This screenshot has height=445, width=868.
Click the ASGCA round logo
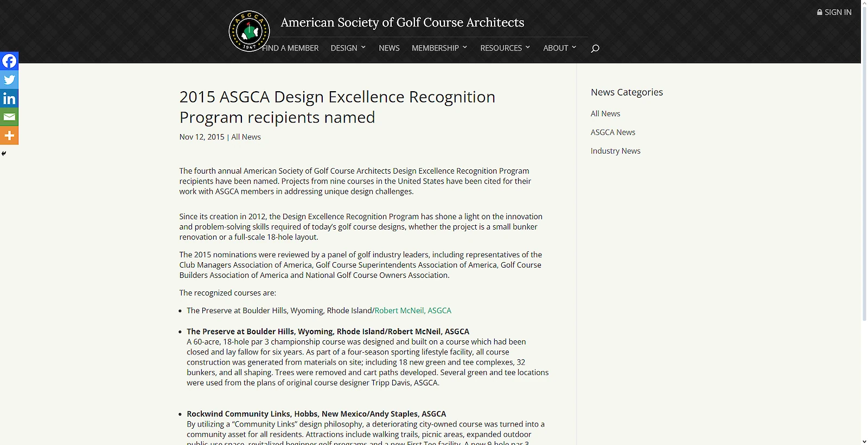249,31
